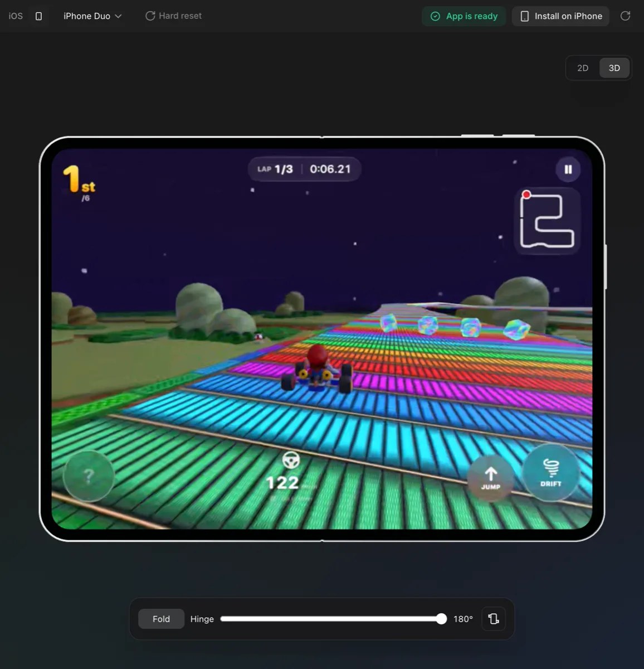Click the refresh icon at top right
This screenshot has width=644, height=669.
pos(625,16)
